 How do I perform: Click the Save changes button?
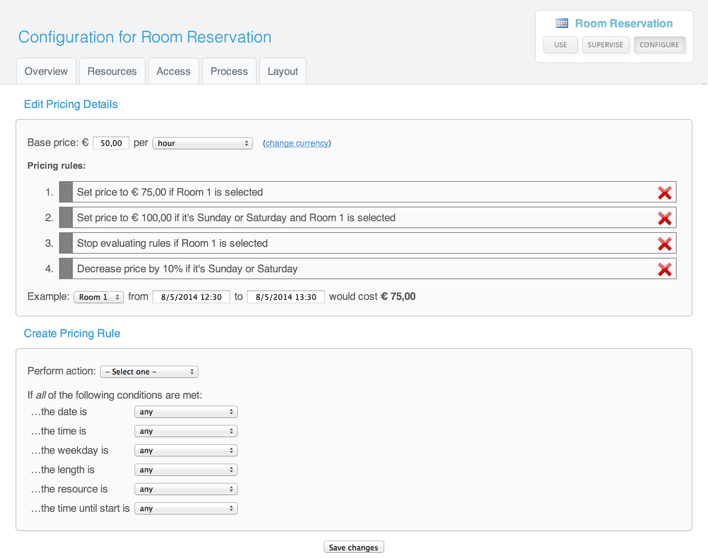tap(354, 548)
